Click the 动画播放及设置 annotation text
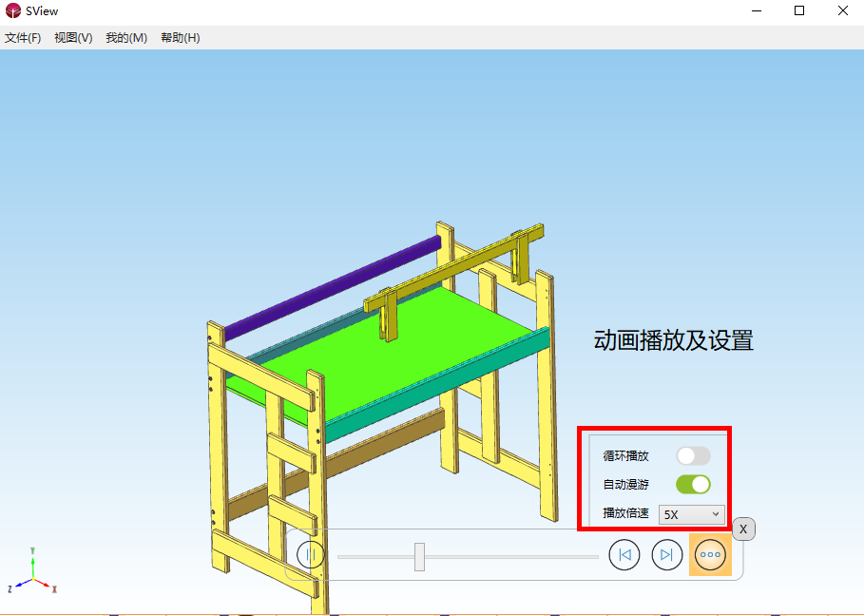 point(673,340)
